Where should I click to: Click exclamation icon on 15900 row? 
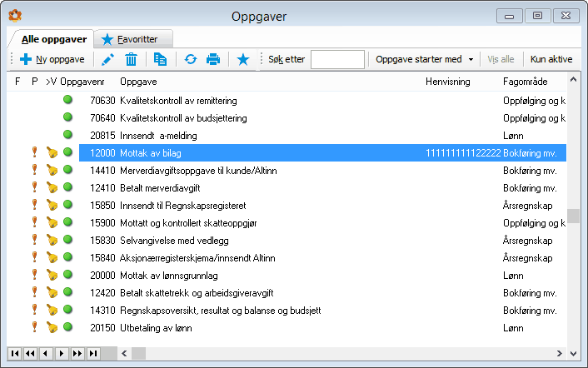point(34,222)
